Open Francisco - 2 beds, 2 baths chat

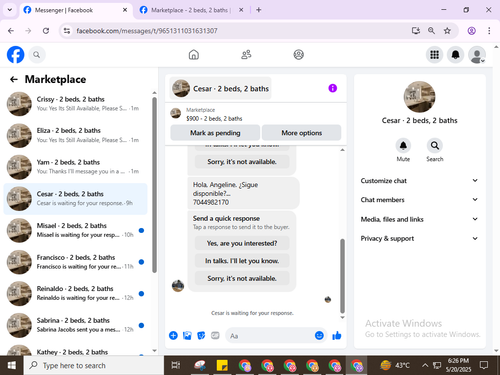(75, 262)
